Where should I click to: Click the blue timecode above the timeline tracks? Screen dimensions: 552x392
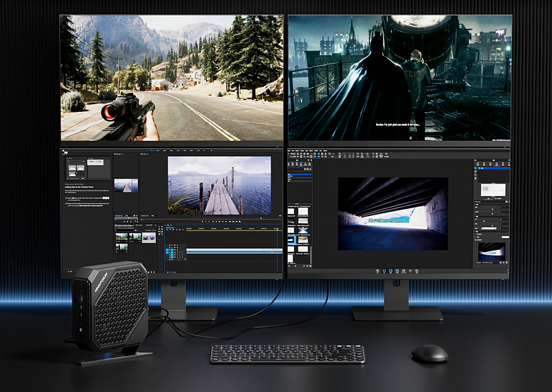[170, 228]
